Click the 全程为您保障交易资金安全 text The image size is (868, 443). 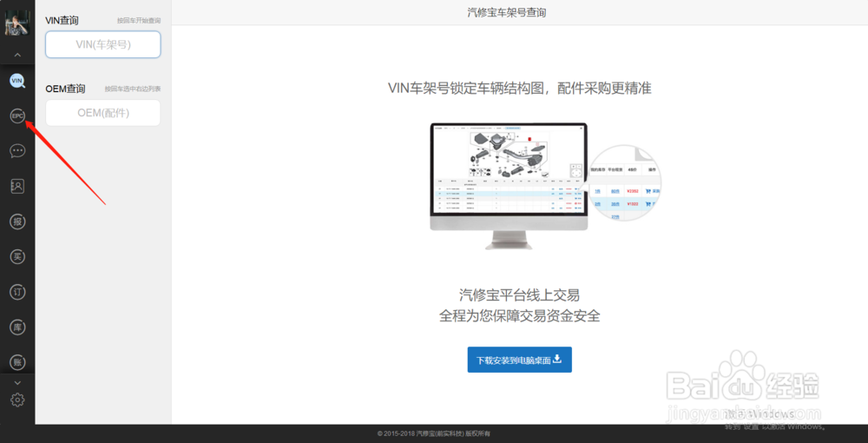tap(519, 316)
